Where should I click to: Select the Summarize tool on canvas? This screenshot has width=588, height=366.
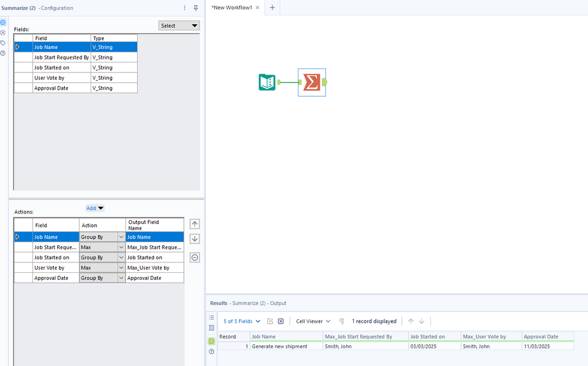click(311, 82)
